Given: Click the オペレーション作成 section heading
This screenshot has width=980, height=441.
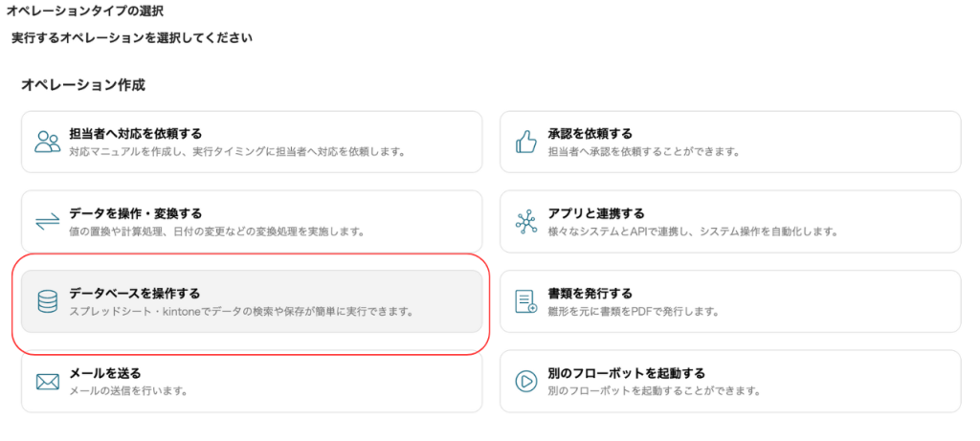Looking at the screenshot, I should tap(83, 85).
